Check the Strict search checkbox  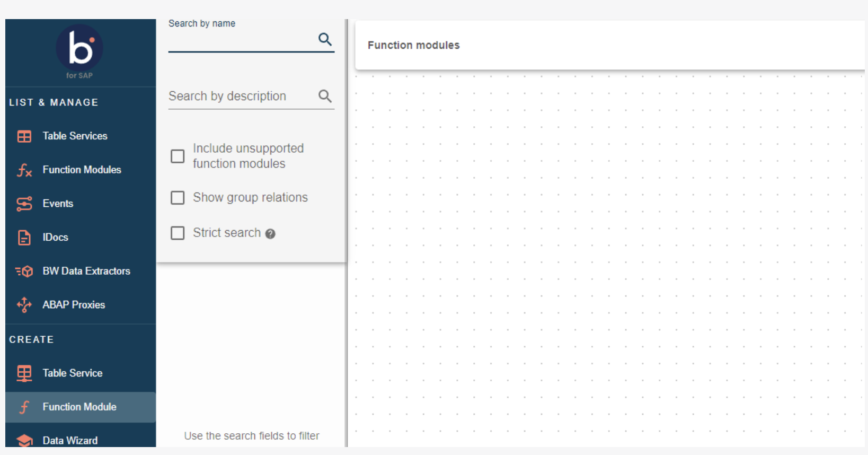tap(178, 233)
